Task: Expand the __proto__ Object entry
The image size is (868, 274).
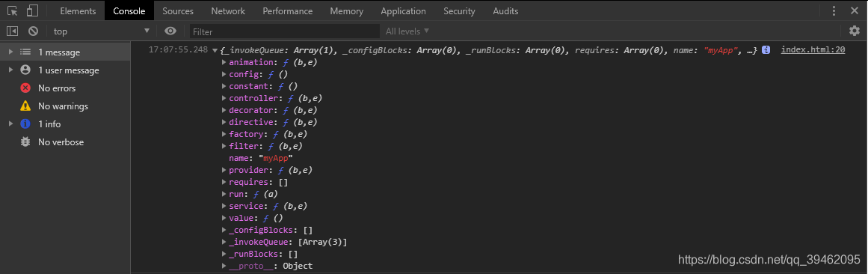Action: click(x=224, y=266)
